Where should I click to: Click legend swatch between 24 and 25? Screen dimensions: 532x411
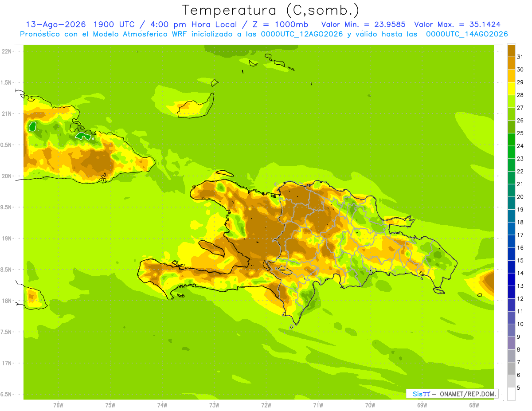511,139
